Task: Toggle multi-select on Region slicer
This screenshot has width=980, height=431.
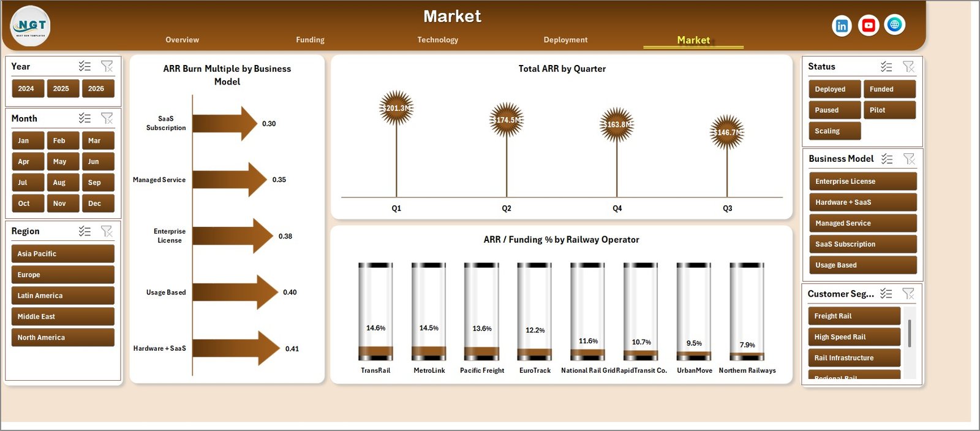Action: tap(85, 231)
